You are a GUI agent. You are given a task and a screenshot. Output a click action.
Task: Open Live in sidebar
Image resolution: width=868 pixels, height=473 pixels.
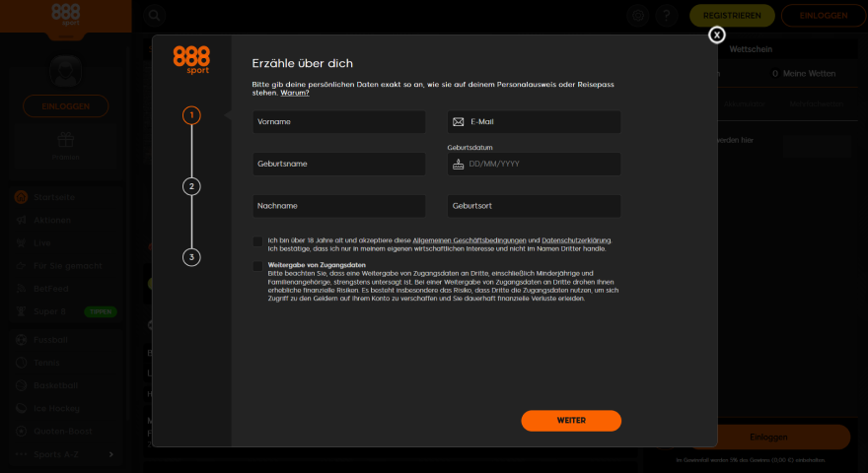tap(42, 242)
